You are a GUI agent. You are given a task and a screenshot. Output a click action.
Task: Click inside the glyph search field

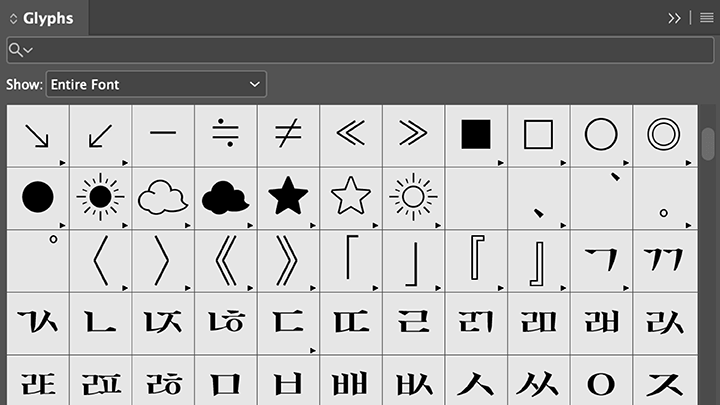point(360,50)
